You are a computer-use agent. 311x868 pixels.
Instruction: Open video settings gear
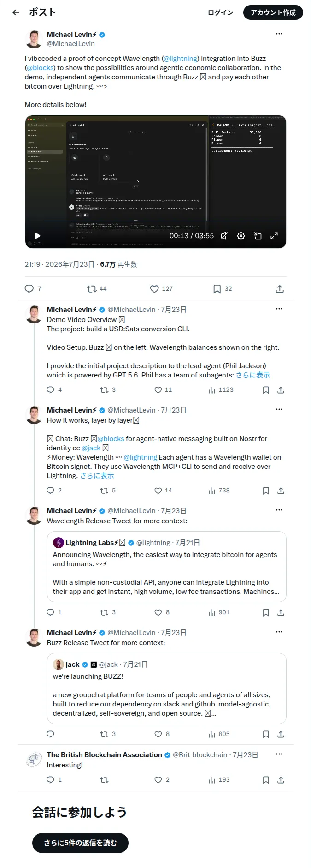241,236
